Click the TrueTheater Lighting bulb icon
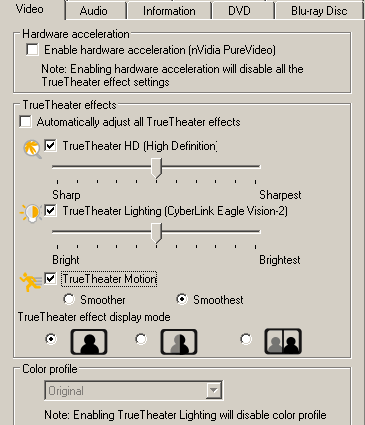 pos(31,213)
